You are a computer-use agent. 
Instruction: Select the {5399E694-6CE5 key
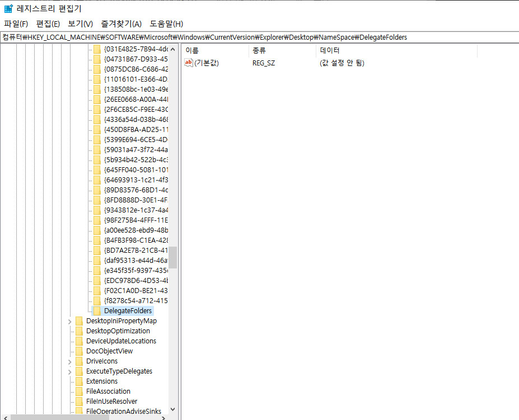136,140
